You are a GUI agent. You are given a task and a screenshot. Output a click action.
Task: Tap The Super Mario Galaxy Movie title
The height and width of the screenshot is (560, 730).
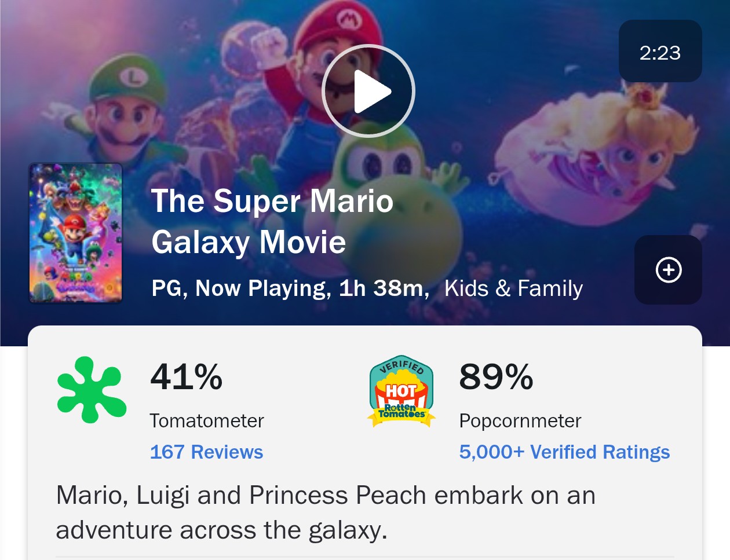272,221
